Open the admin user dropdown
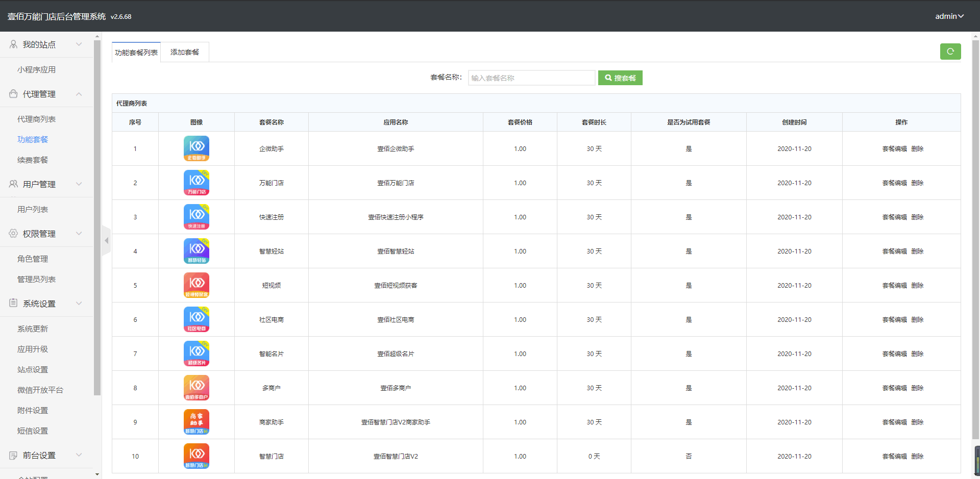 pyautogui.click(x=949, y=16)
